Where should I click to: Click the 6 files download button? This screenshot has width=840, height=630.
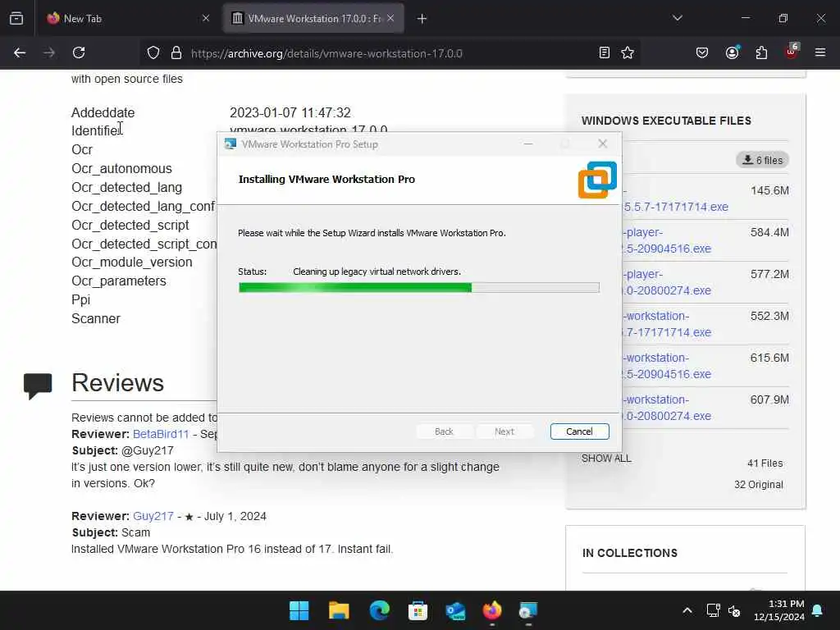pos(762,160)
